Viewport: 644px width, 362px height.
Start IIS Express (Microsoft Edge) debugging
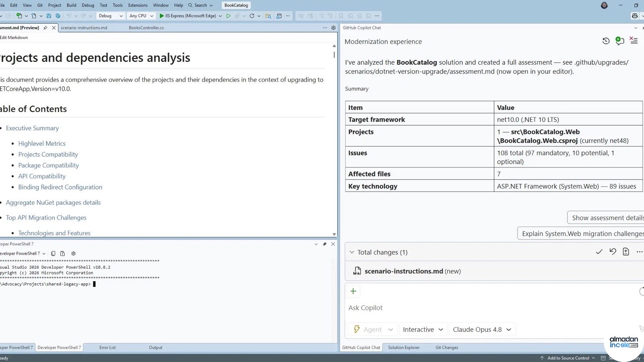click(188, 16)
